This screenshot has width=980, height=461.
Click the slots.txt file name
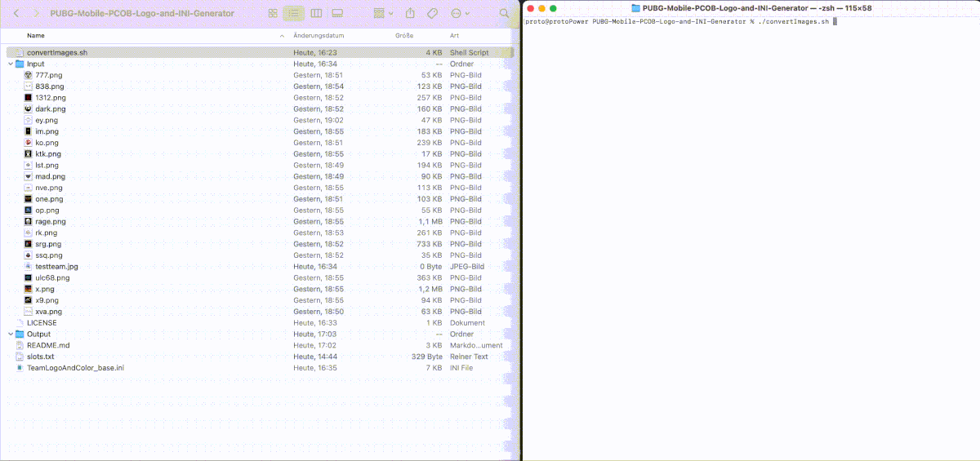tap(41, 357)
